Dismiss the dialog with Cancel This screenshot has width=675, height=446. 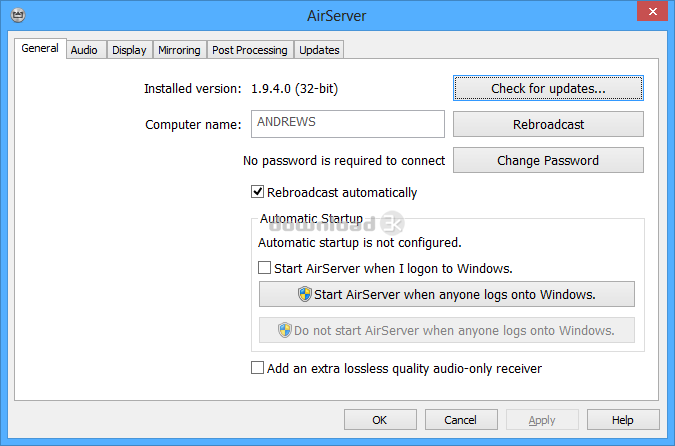460,420
